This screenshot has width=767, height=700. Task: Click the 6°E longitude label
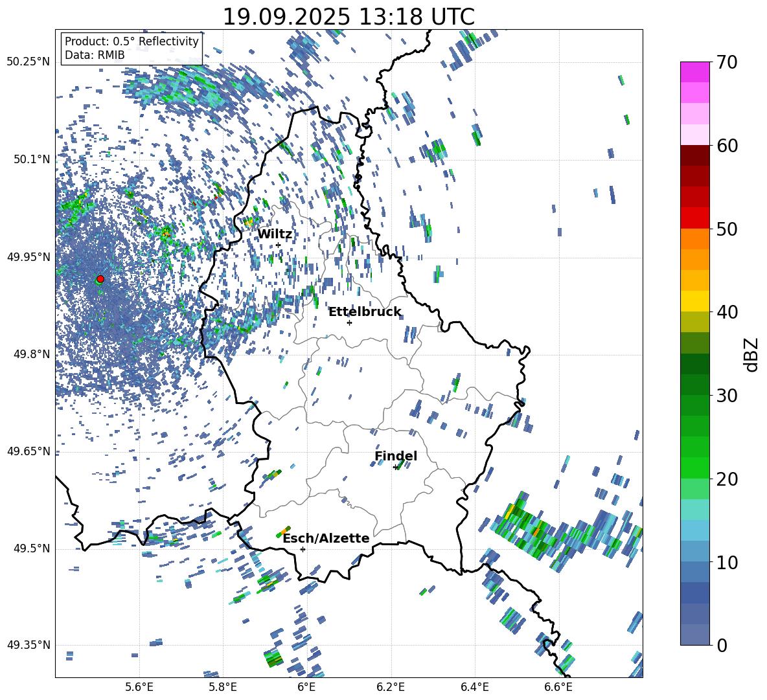[306, 687]
